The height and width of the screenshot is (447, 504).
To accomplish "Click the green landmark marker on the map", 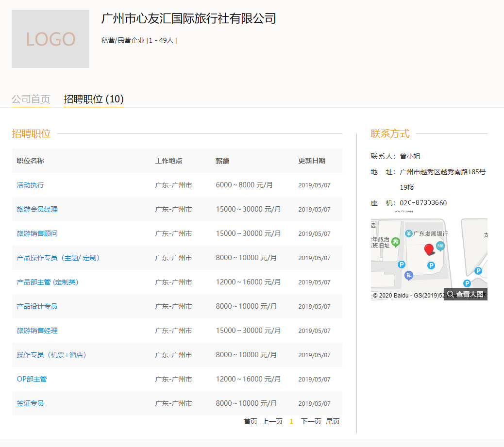I will click(x=396, y=242).
